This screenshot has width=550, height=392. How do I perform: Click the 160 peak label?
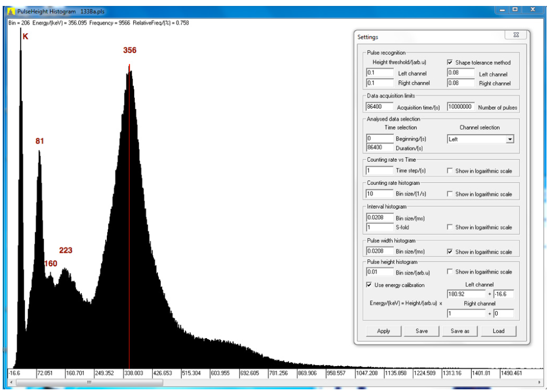point(51,264)
